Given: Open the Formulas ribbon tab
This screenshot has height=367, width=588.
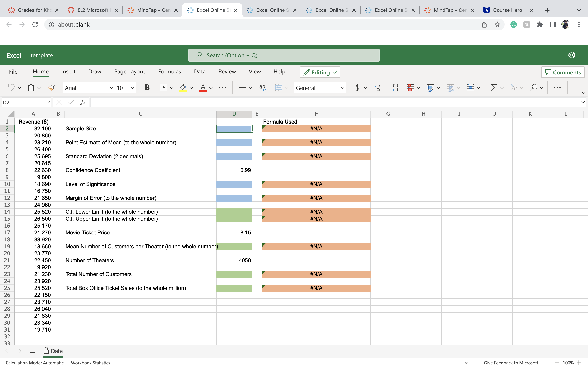Looking at the screenshot, I should pos(169,72).
